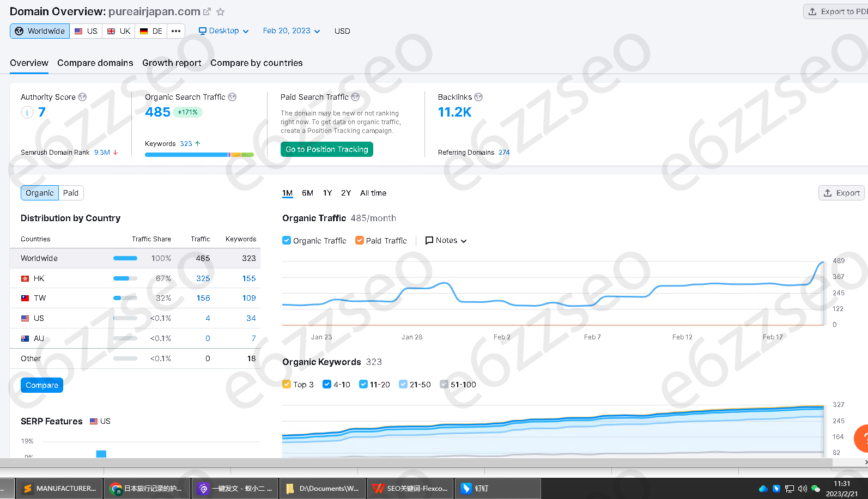868x499 pixels.
Task: Select US database
Action: coord(86,31)
